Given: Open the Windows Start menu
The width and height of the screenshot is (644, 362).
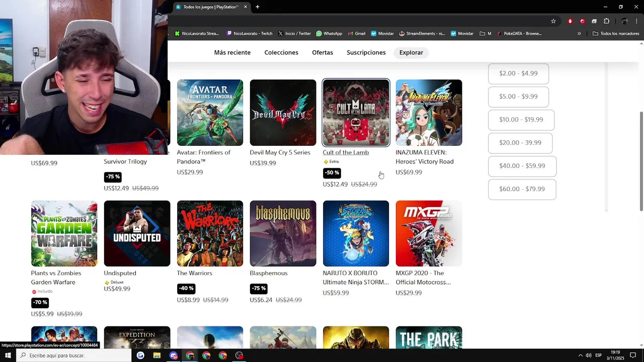Looking at the screenshot, I should tap(8, 355).
